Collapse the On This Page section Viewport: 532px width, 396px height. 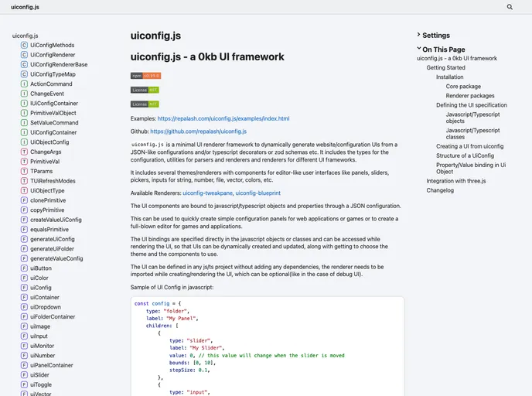click(x=441, y=49)
